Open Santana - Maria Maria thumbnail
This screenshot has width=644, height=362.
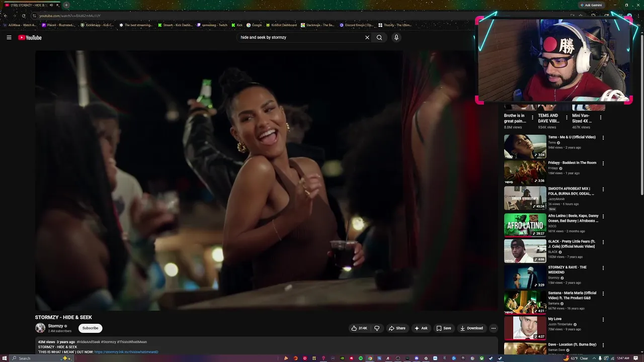pos(525,303)
